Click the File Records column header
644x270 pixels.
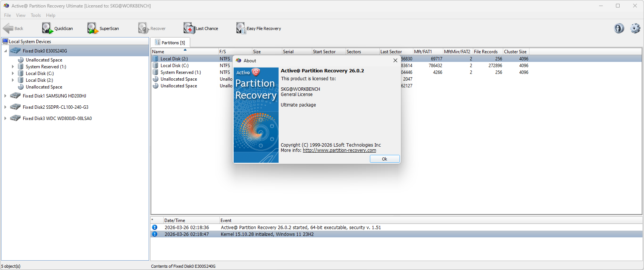488,52
